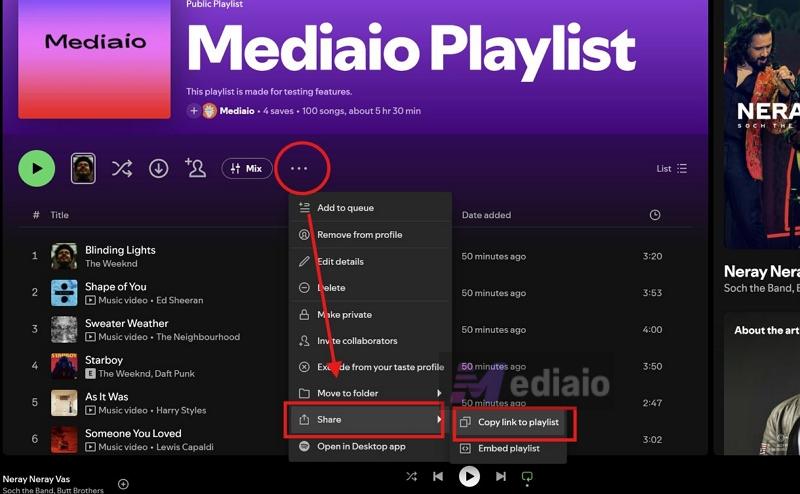Click the 3:20 duration of Blinding Lights
800x494 pixels.
click(x=653, y=256)
